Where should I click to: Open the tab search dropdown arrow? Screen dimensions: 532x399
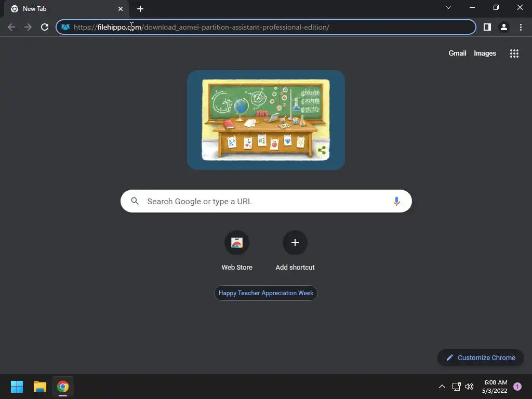coord(448,7)
